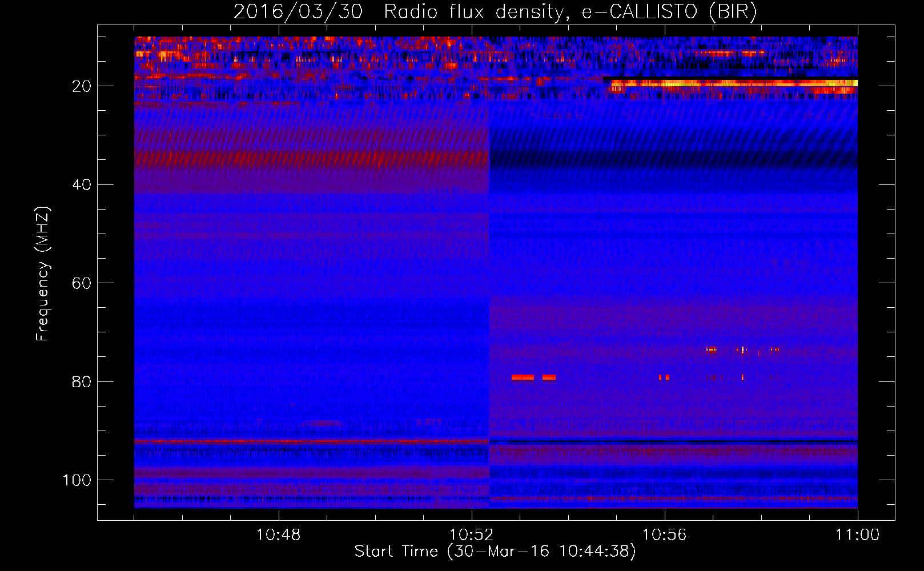Click the 60 frequency tick label
This screenshot has height=571, width=924.
click(x=82, y=283)
